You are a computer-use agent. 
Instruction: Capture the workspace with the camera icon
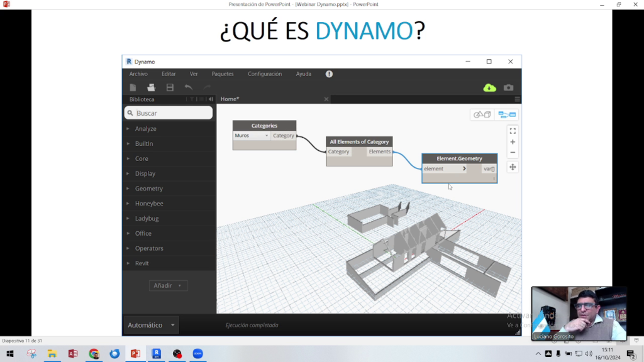pos(508,87)
